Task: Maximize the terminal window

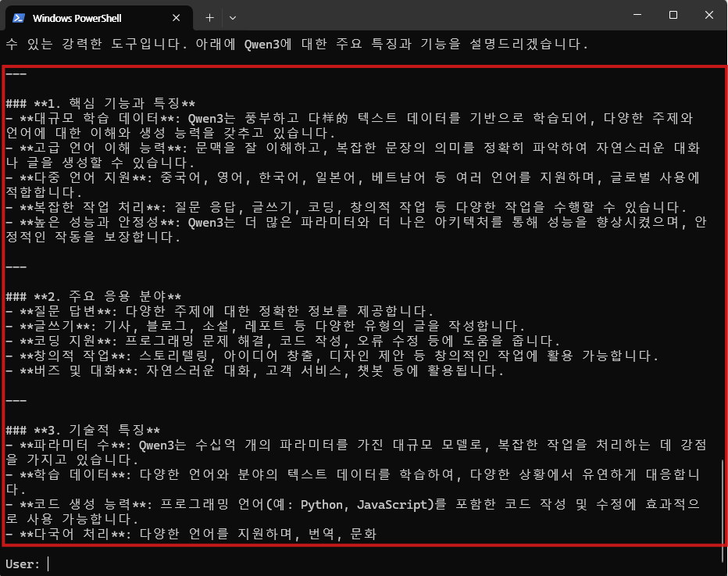Action: tap(673, 15)
